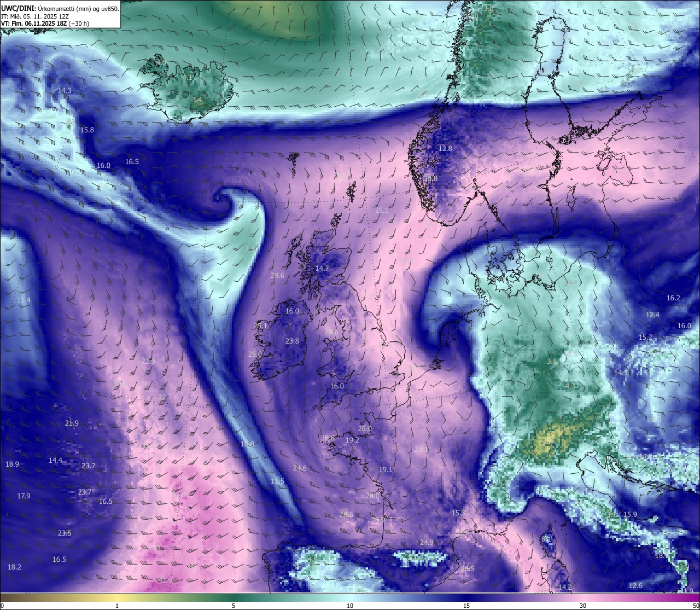Click the 3.8 value over Germany
The height and width of the screenshot is (610, 700).
(x=552, y=362)
